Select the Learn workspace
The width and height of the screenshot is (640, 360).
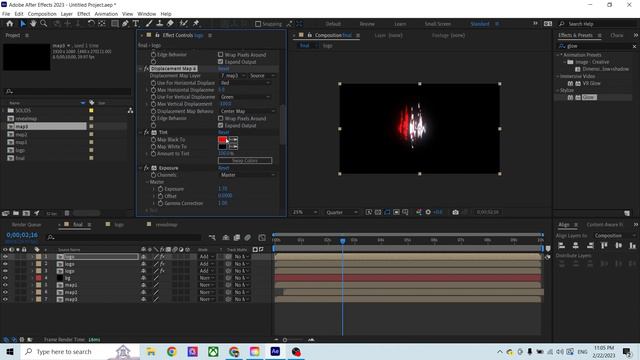click(400, 24)
